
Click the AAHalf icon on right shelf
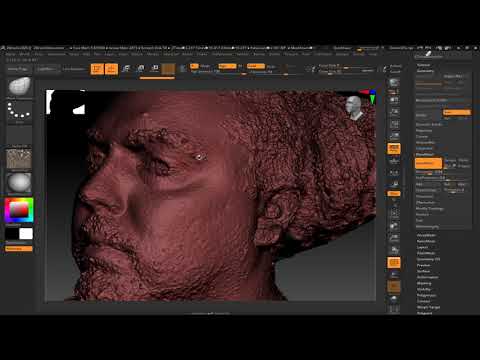click(x=394, y=136)
